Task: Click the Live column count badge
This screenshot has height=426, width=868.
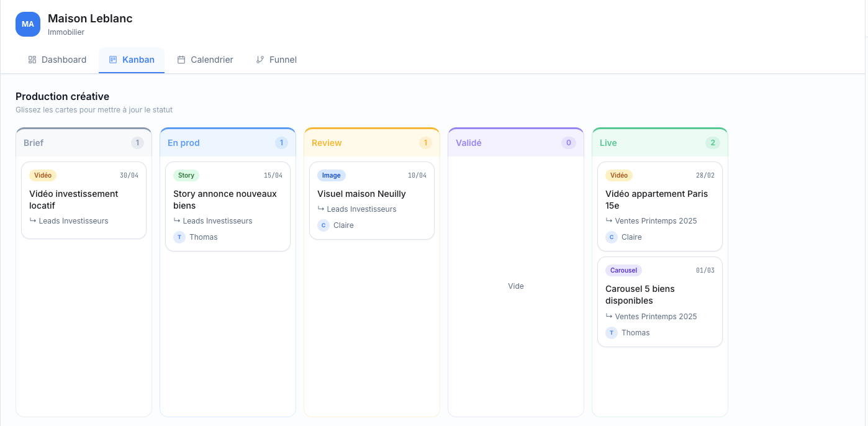Action: pos(712,143)
